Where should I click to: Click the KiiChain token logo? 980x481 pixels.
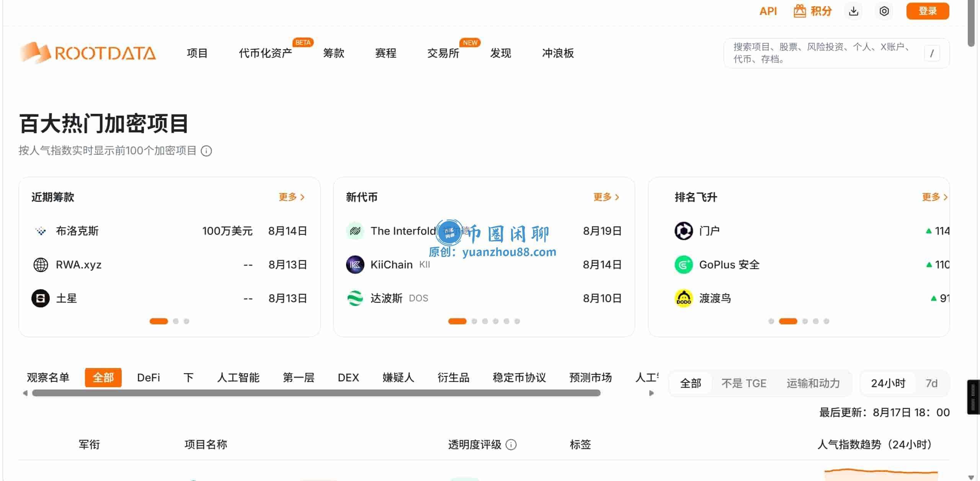coord(355,265)
